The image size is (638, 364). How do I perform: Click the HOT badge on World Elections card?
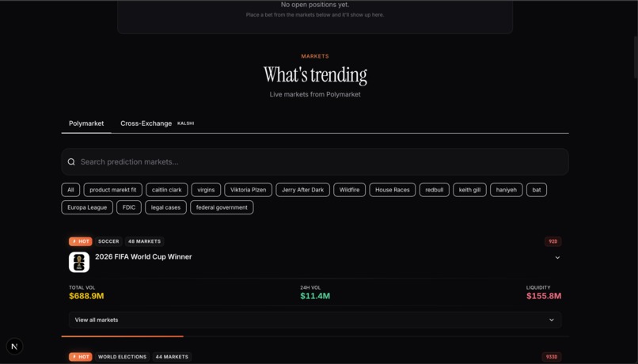81,357
